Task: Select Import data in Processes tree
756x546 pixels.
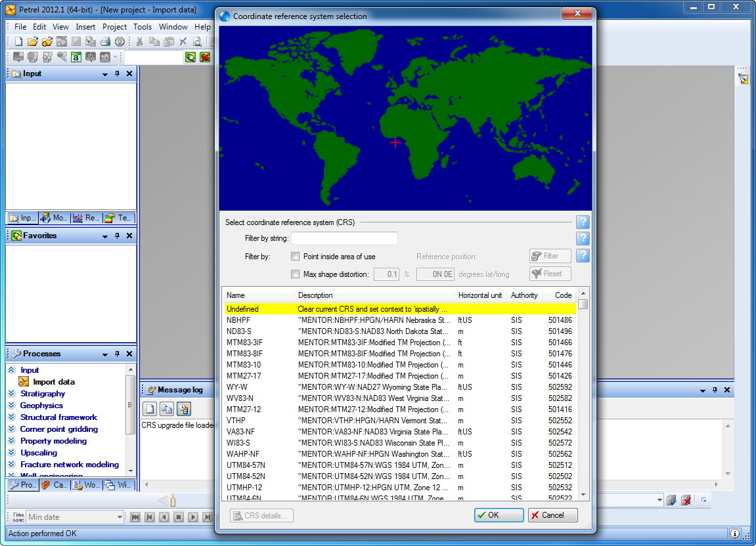Action: tap(53, 382)
